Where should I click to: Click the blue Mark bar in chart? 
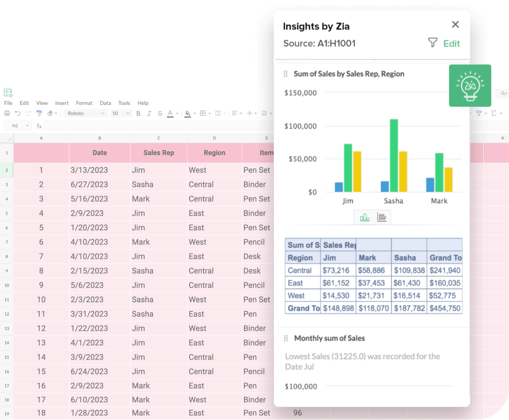click(430, 185)
